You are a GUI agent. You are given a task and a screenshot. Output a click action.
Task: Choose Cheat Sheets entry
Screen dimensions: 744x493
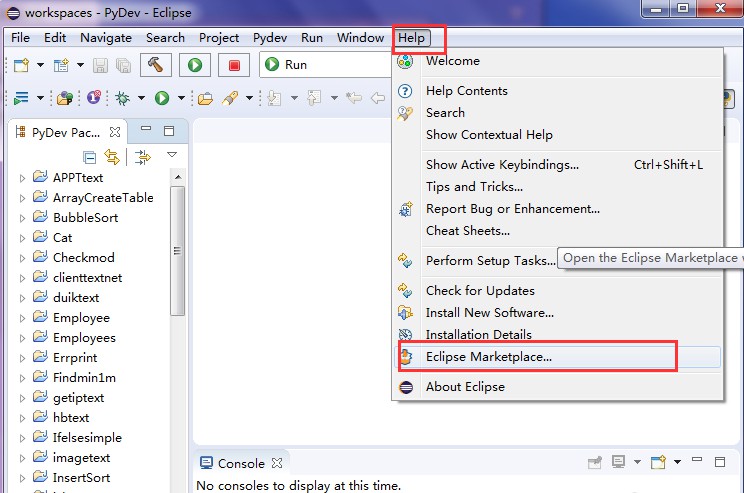[558, 231]
